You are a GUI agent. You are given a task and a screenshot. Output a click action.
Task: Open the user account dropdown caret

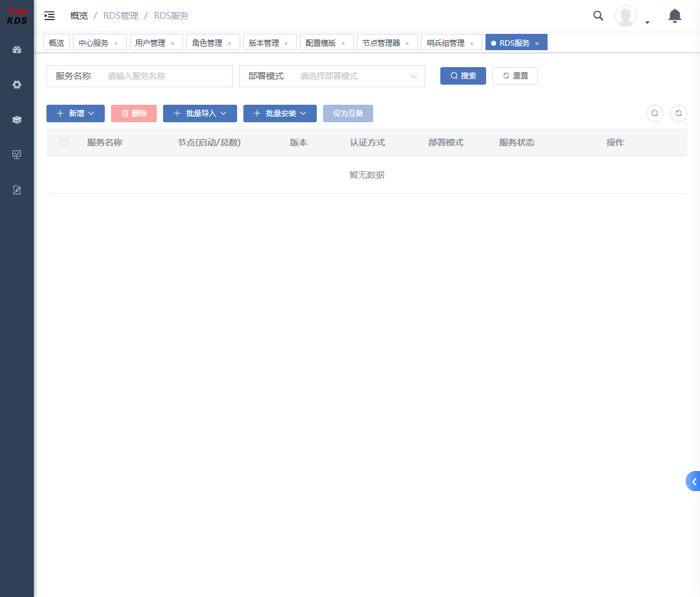[x=647, y=23]
